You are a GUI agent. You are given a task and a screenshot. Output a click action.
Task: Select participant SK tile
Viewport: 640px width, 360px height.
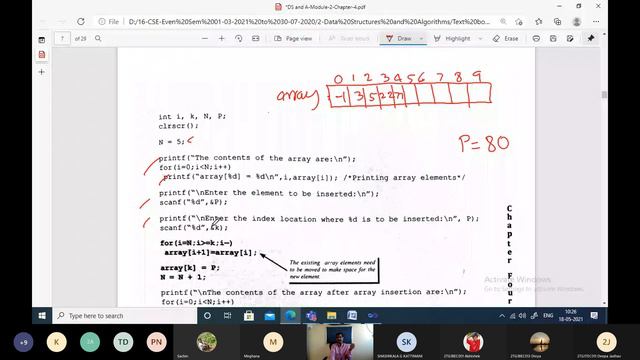tap(406, 342)
